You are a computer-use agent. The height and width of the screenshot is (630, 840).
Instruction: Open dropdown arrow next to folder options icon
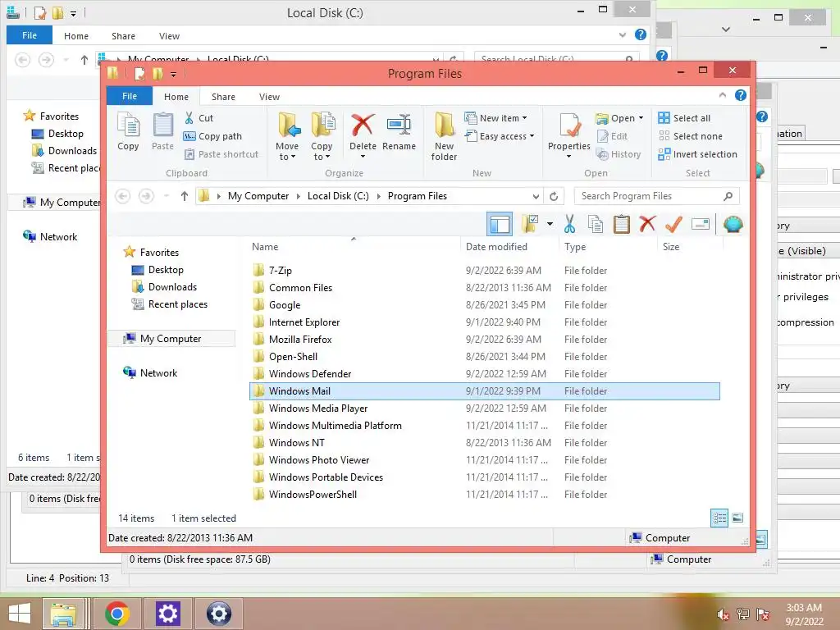point(550,224)
